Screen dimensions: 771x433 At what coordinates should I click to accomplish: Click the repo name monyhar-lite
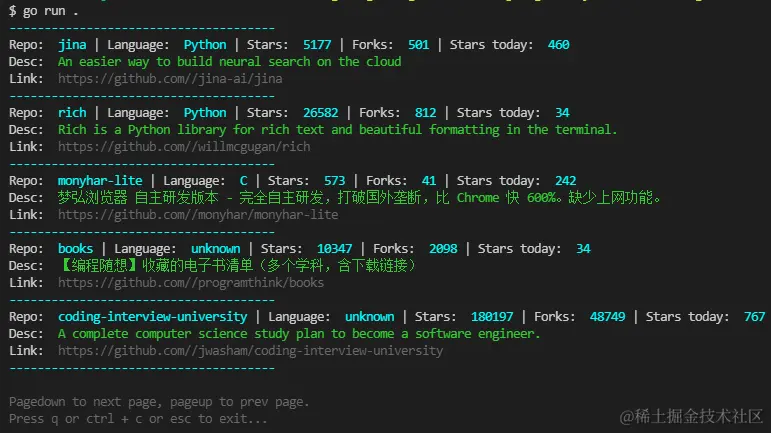pyautogui.click(x=100, y=181)
